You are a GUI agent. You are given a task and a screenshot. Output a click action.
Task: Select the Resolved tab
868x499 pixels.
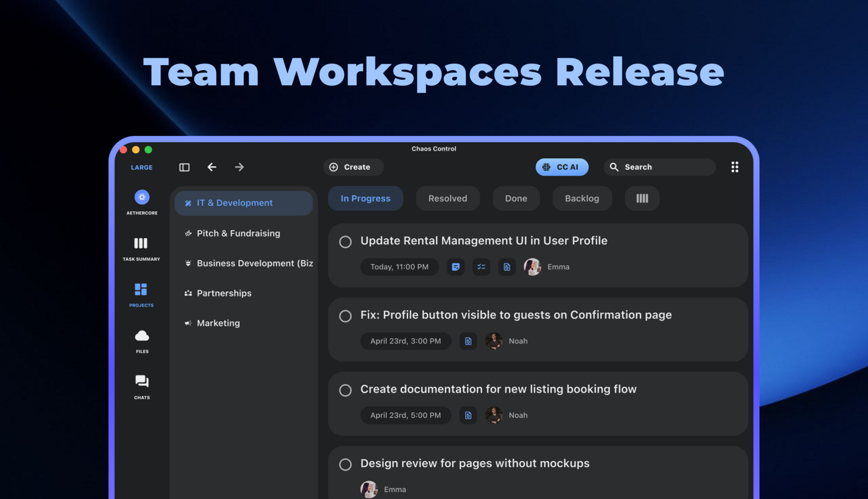coord(448,199)
